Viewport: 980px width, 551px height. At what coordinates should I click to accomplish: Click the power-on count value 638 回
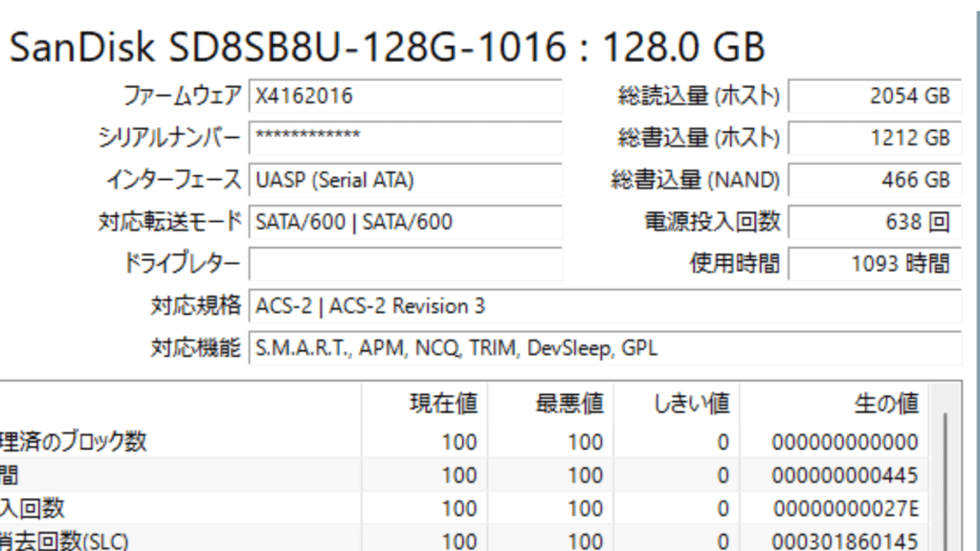click(874, 222)
